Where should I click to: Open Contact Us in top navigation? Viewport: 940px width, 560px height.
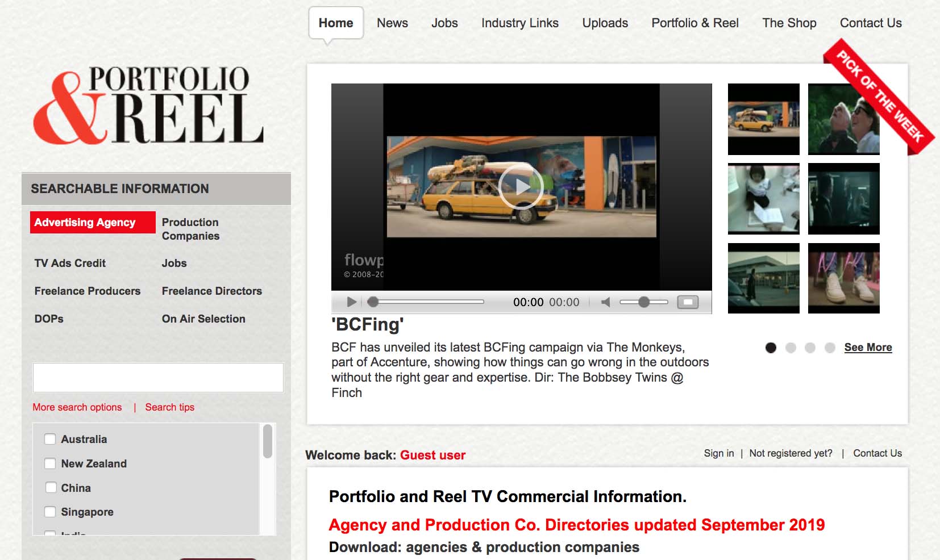[871, 23]
